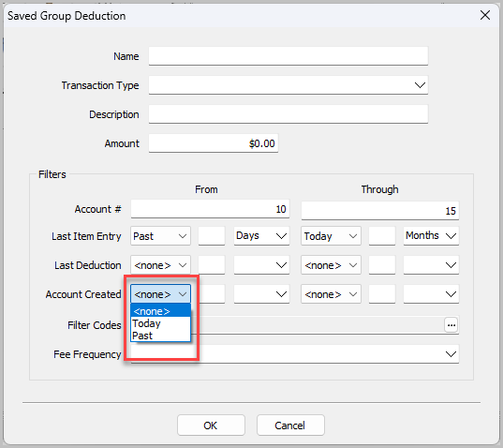Open Last Deduction Through unit dropdown
The height and width of the screenshot is (448, 503).
point(431,265)
